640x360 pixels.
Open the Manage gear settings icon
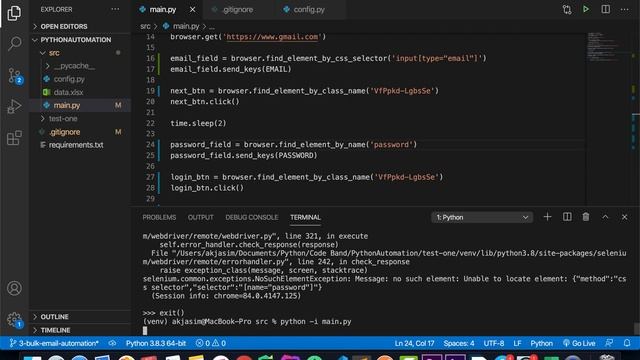14,320
